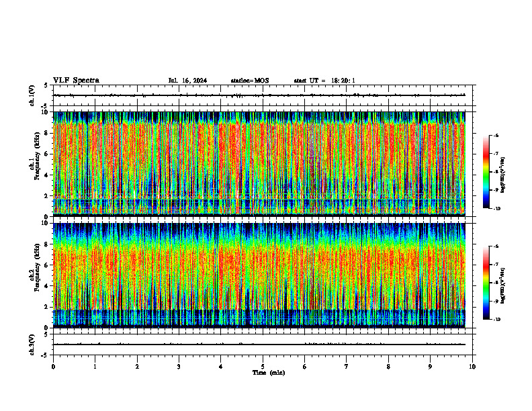Image resolution: width=532 pixels, height=411 pixels.
Task: Click the time axis tick label '2'
Action: tap(137, 367)
